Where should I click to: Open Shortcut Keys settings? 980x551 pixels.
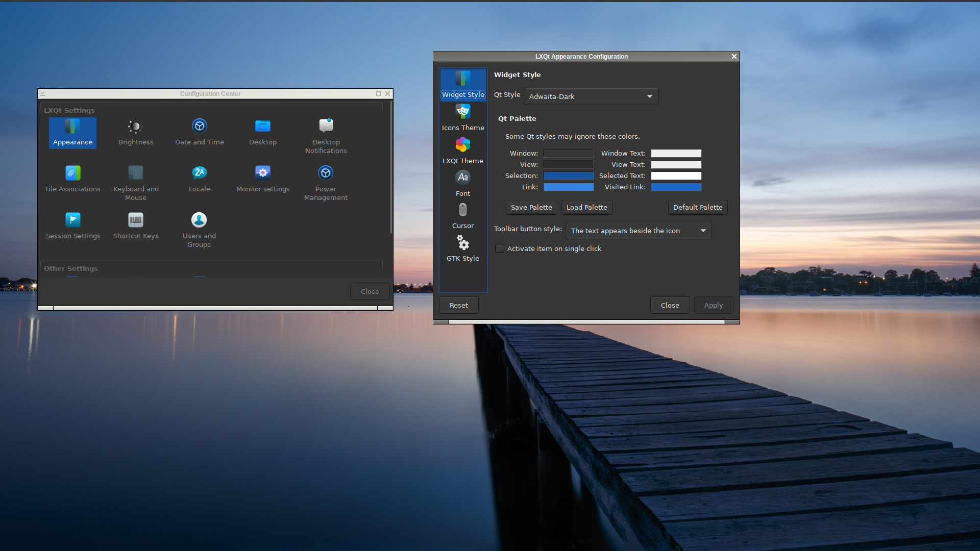click(x=136, y=227)
